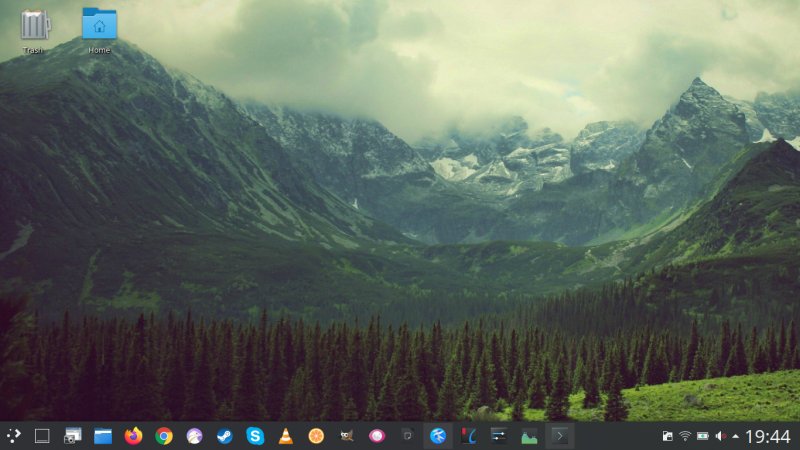Open the purple bird app icon
Viewport: 800px width, 450px height.
[x=194, y=436]
